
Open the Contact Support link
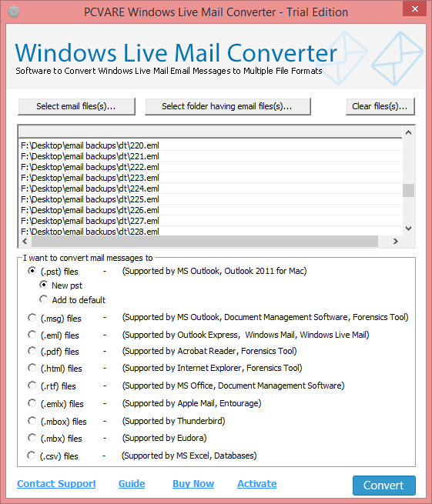[x=56, y=484]
